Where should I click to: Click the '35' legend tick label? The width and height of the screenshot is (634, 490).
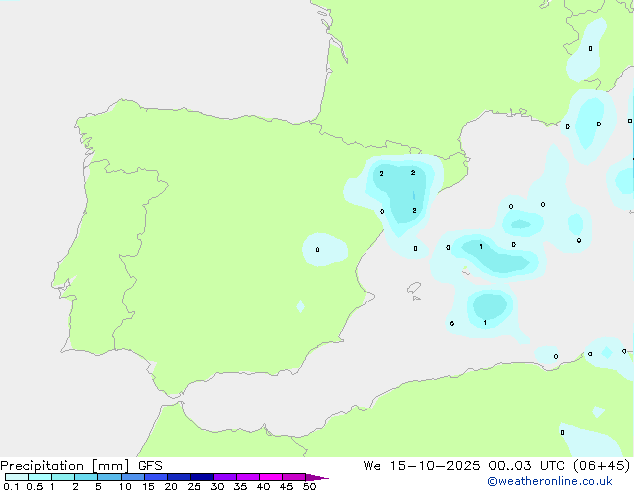(x=240, y=486)
